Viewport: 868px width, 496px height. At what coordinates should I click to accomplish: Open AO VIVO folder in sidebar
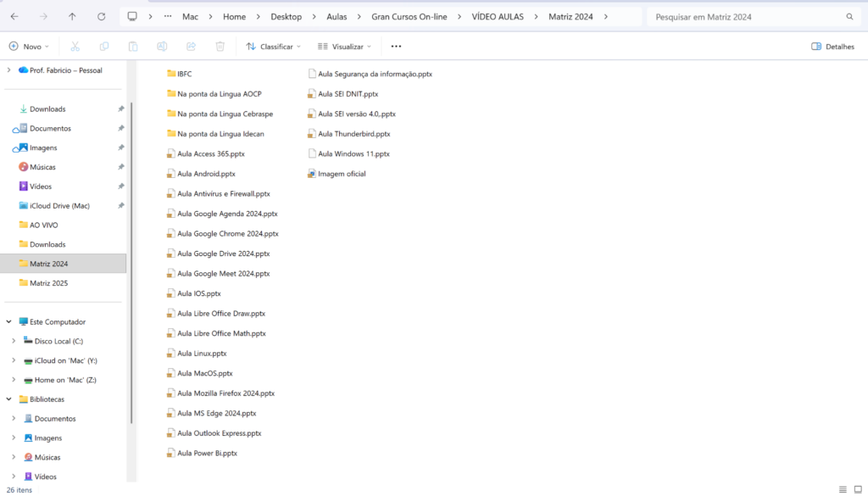[x=44, y=226]
